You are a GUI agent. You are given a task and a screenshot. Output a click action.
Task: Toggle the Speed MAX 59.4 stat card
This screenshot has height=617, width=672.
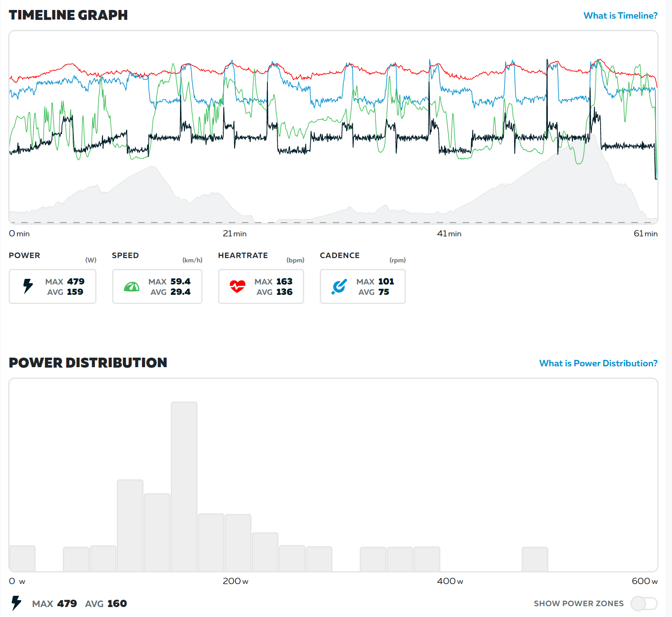[157, 286]
